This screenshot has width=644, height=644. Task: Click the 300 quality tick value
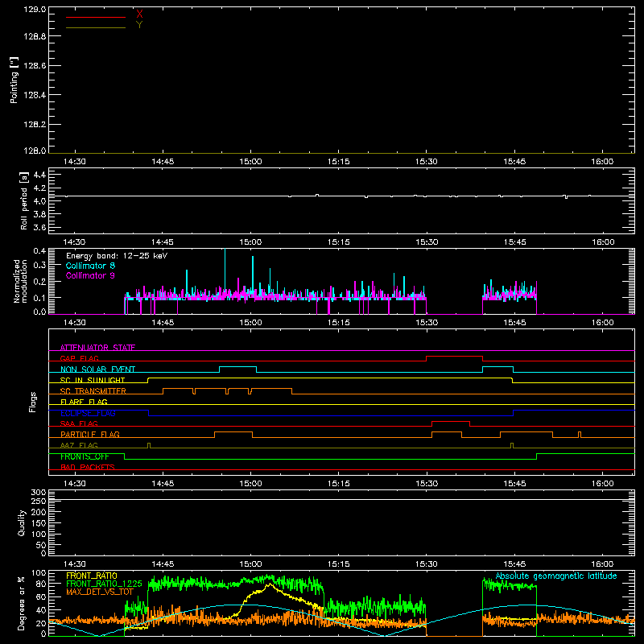(39, 493)
